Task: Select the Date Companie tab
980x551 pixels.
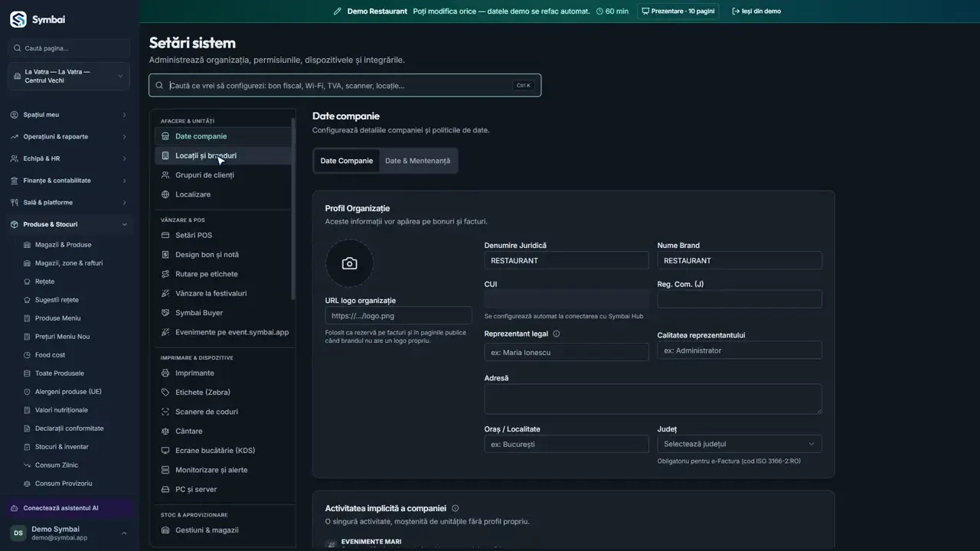Action: [347, 161]
